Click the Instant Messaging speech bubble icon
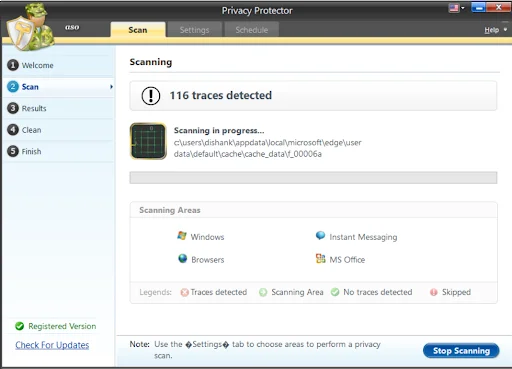Image resolution: width=512 pixels, height=369 pixels. (x=320, y=236)
